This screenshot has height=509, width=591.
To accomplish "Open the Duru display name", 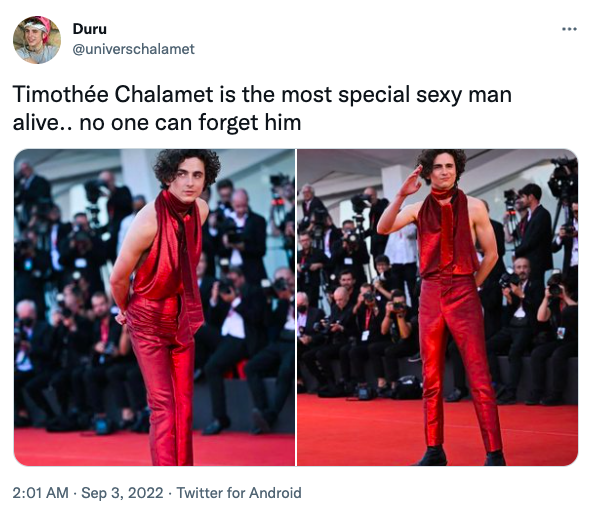I will point(90,29).
